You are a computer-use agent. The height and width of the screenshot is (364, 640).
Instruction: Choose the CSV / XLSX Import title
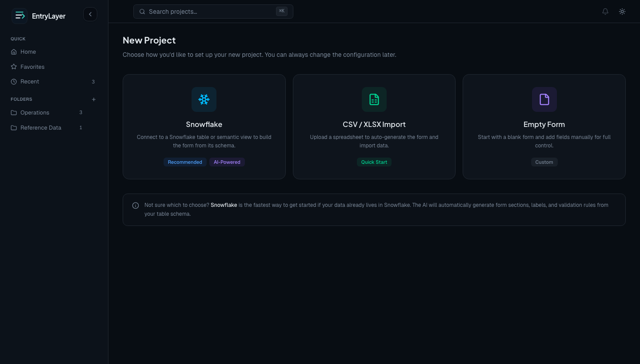(x=374, y=124)
